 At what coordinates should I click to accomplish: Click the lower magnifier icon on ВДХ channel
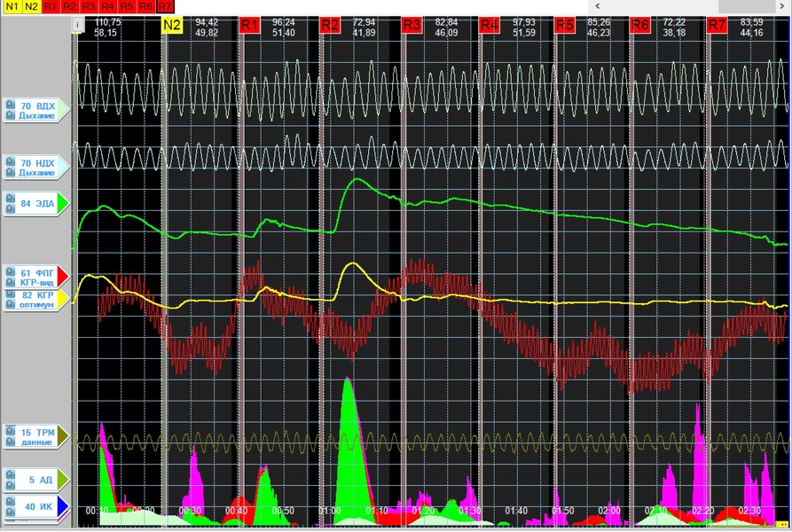10,115
